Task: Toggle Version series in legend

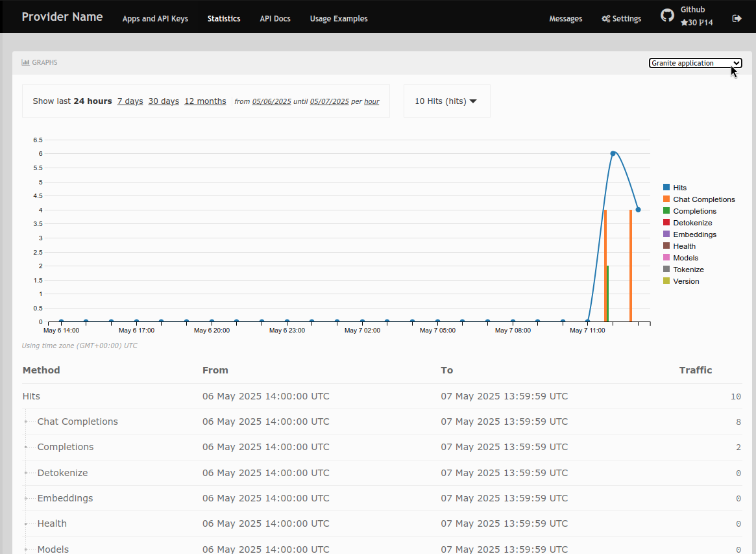Action: pos(681,281)
